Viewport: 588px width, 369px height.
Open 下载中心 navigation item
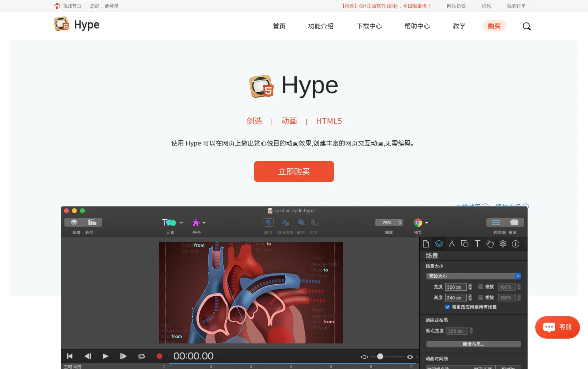(369, 26)
